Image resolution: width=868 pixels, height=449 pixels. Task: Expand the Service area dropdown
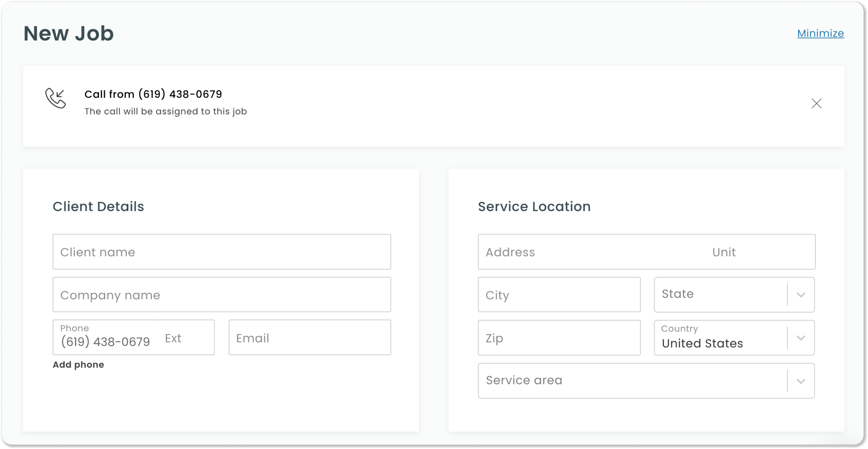pos(631,381)
